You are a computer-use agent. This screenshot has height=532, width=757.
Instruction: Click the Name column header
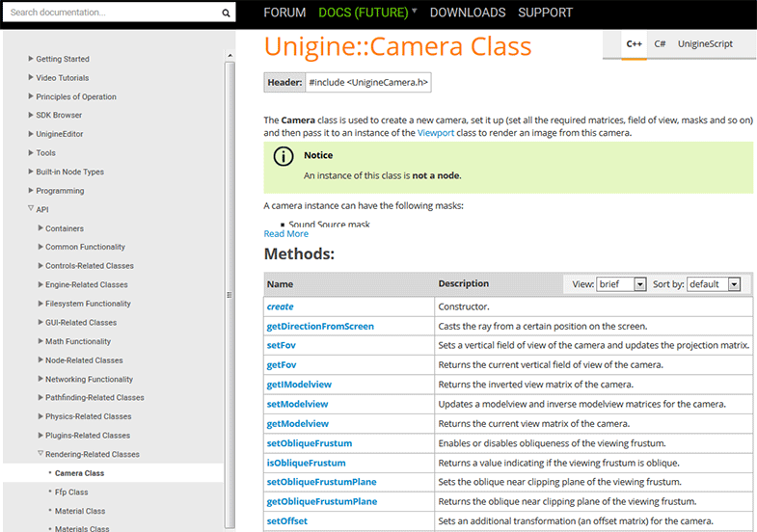[x=280, y=284]
